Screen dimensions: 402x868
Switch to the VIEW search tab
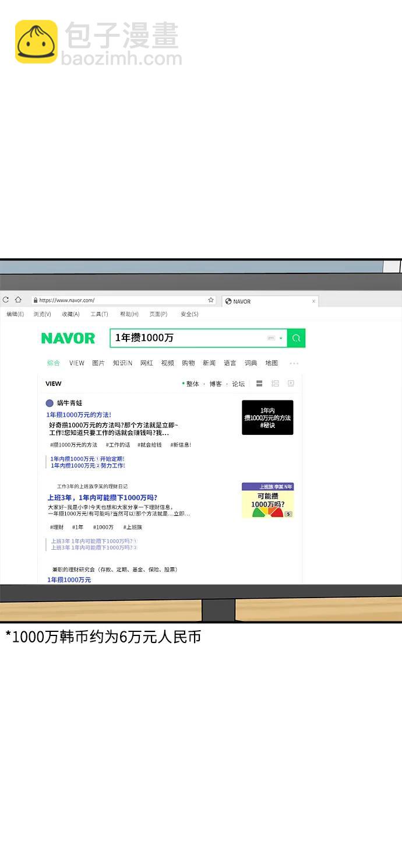point(77,363)
